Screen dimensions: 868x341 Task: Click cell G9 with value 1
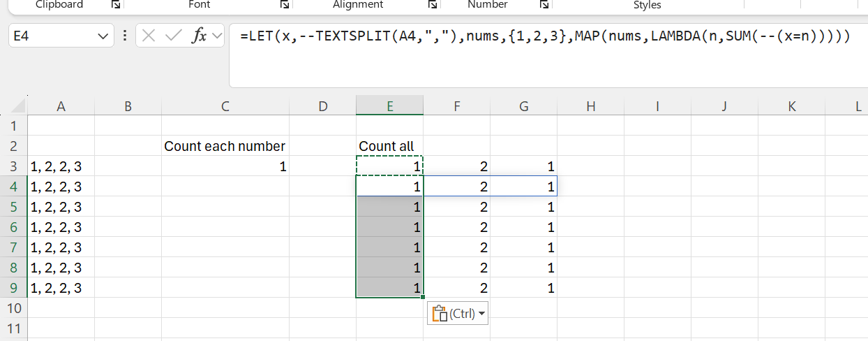pos(523,288)
